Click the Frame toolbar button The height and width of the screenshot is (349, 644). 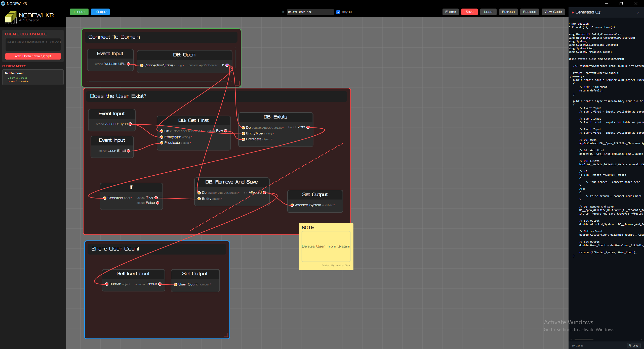click(x=451, y=12)
